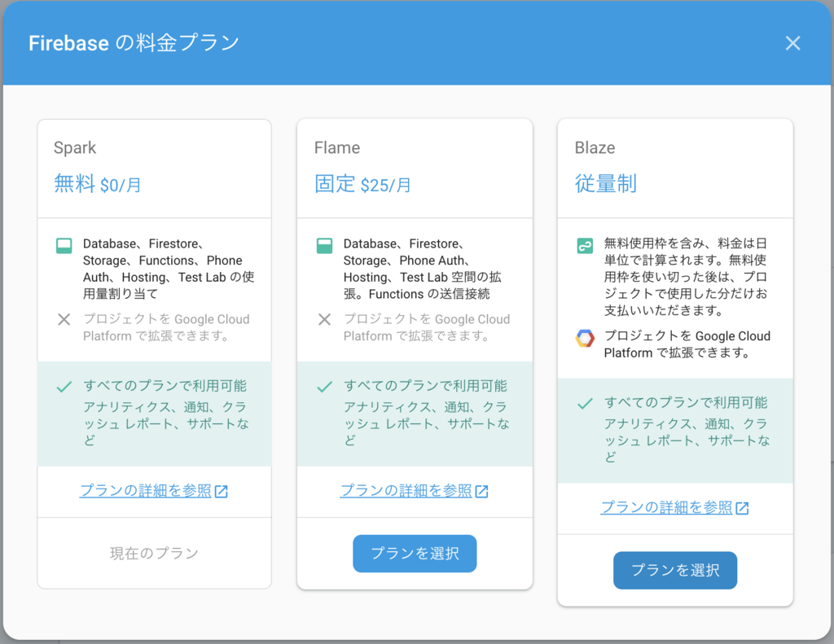Select the Flame plan with プランを選択
Image resolution: width=834 pixels, height=644 pixels.
click(x=415, y=554)
